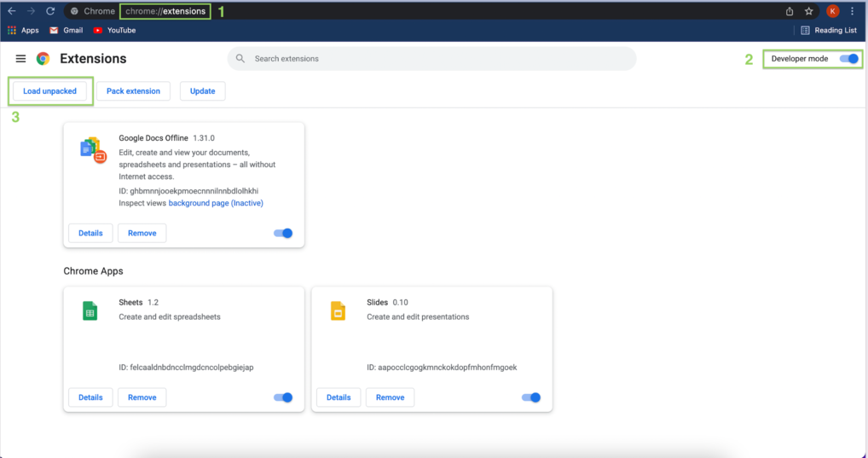
Task: Click the Load unpacked button
Action: [x=49, y=91]
